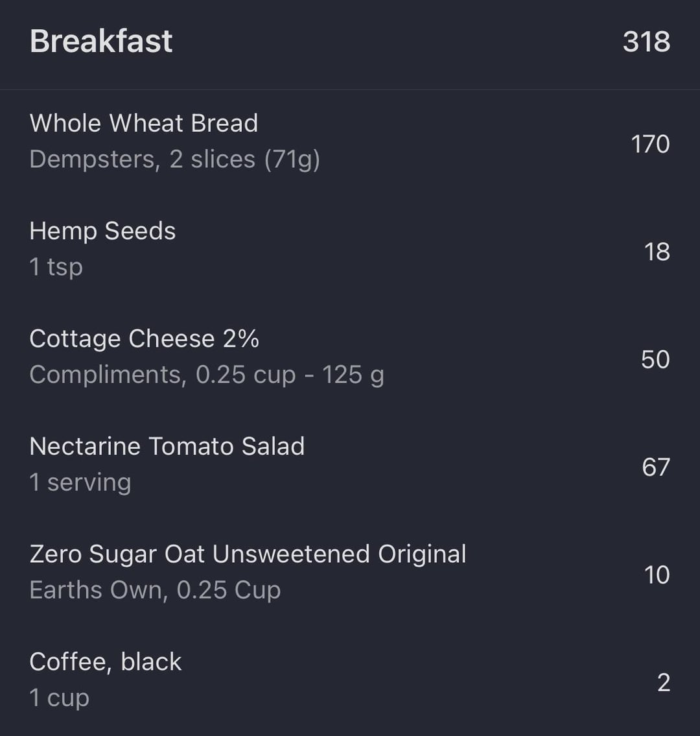Viewport: 700px width, 736px height.
Task: Select the 1 tsp serving size
Action: (x=56, y=267)
